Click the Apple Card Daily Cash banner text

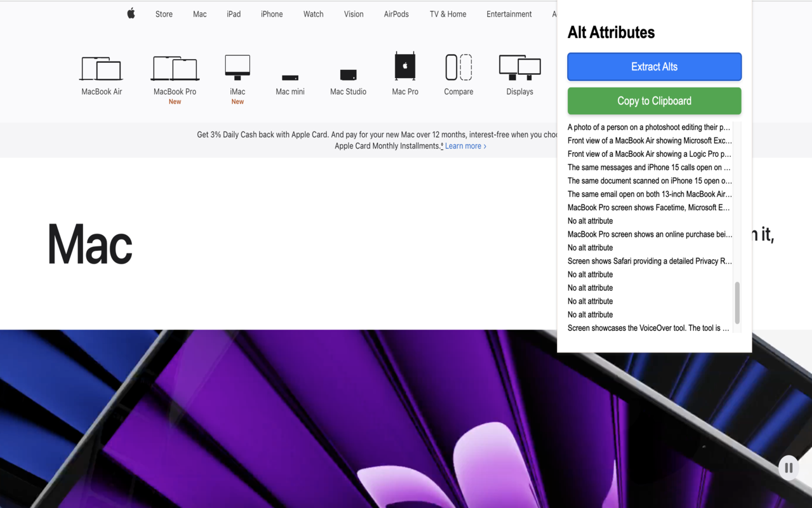[x=377, y=140]
